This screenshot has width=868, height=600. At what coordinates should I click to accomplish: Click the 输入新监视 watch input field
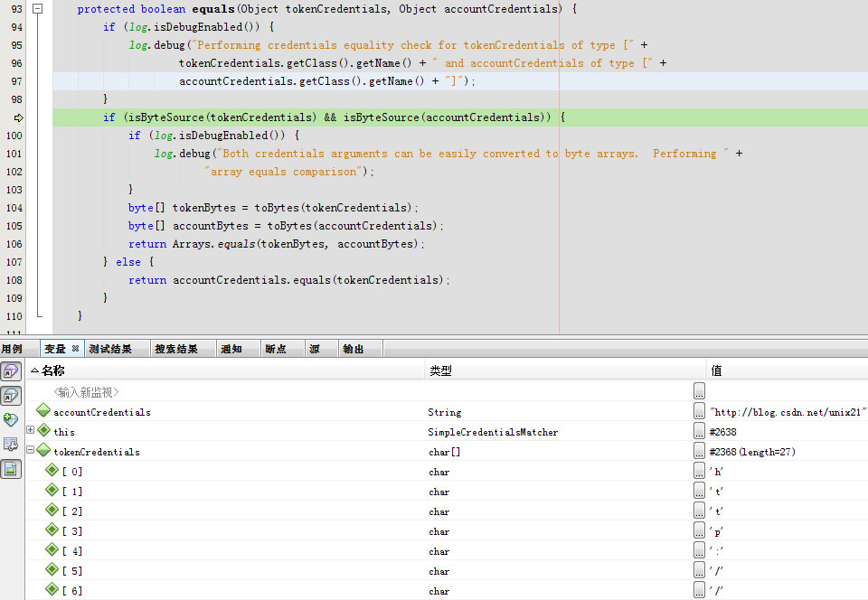[x=87, y=392]
